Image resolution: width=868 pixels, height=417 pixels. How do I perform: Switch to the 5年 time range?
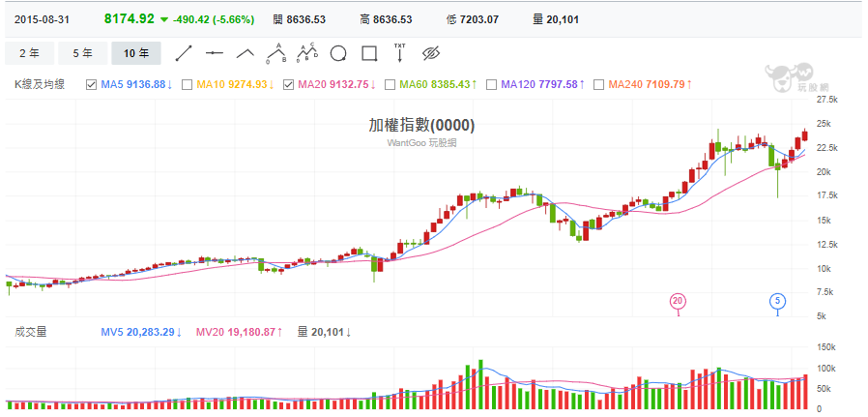point(82,52)
